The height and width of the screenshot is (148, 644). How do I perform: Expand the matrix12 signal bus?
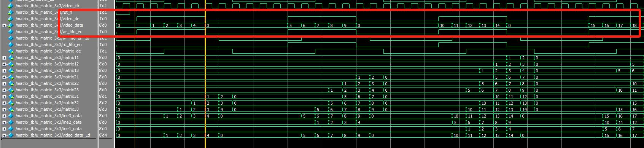(4, 64)
